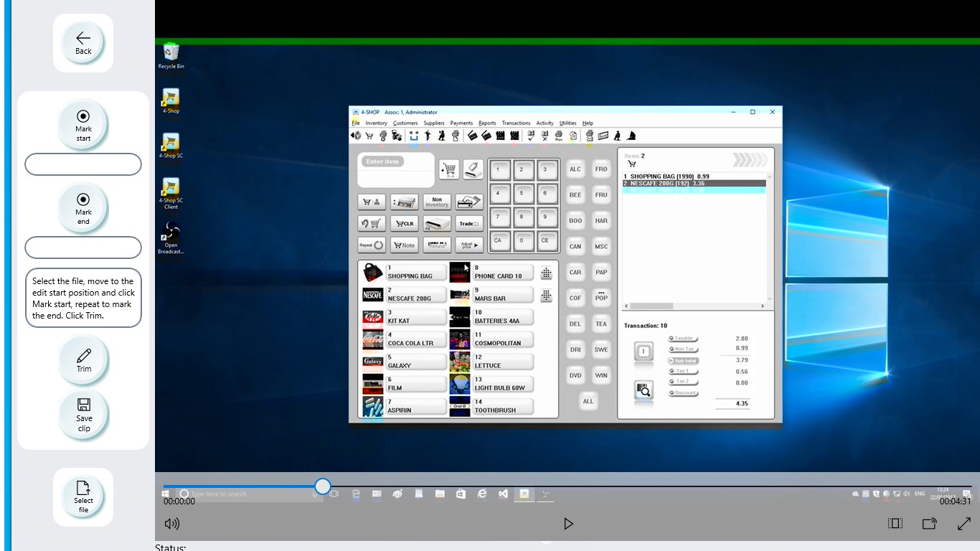Add COCA COLA LTR item
This screenshot has width=980, height=551.
click(x=416, y=339)
